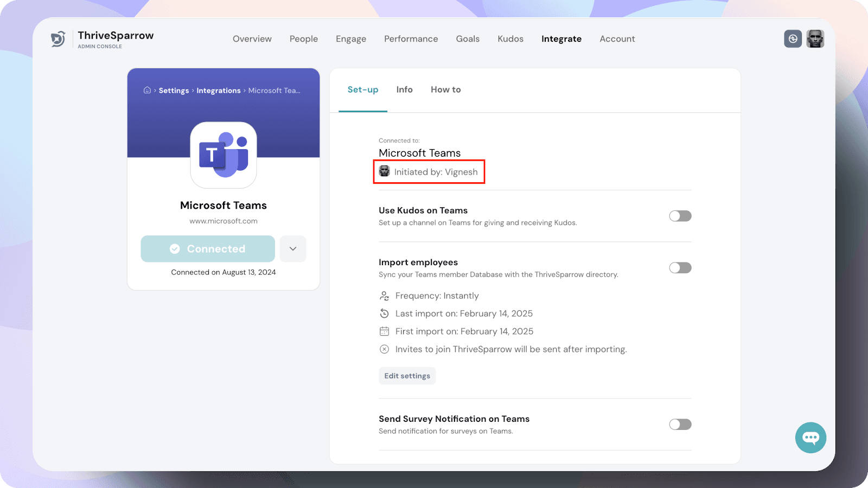Click the avatar next to Initiated by

coord(385,171)
